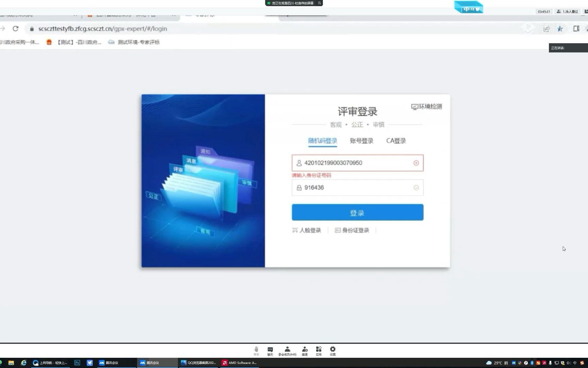The image size is (588, 368).
Task: Switch to the 账号登录 tab
Action: point(361,141)
